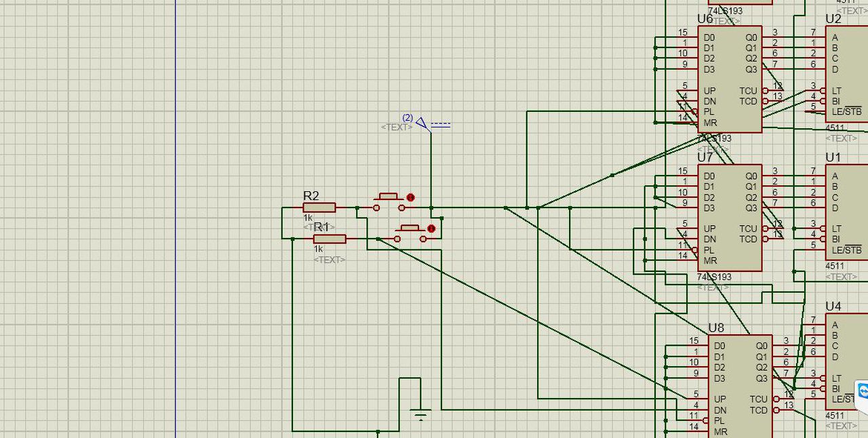Click the 1k value label under R1

(318, 249)
